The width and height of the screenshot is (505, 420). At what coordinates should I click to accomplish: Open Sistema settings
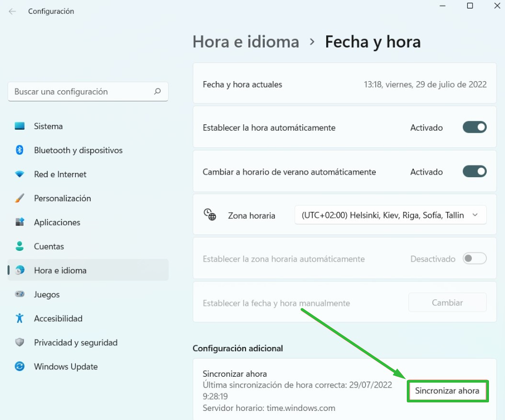pos(88,126)
